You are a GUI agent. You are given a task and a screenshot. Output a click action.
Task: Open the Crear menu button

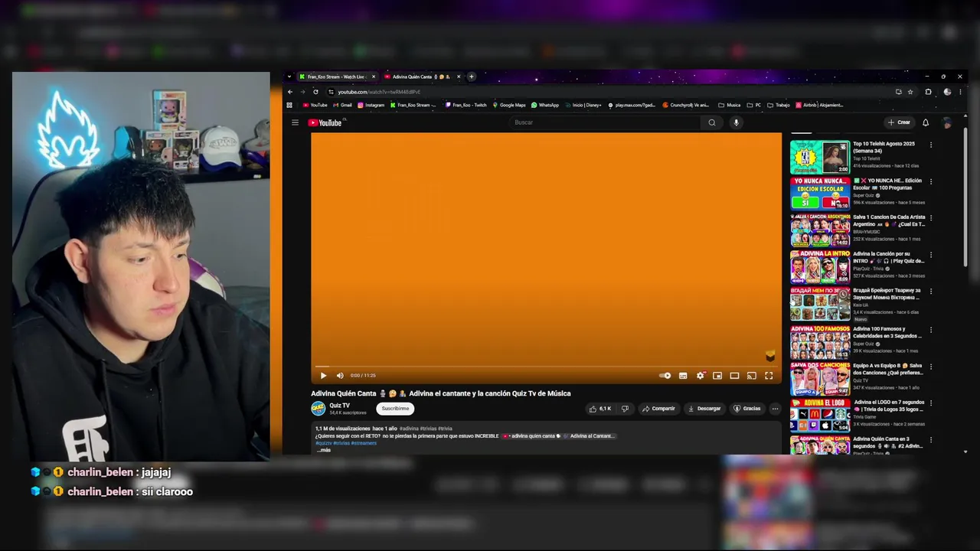point(899,122)
